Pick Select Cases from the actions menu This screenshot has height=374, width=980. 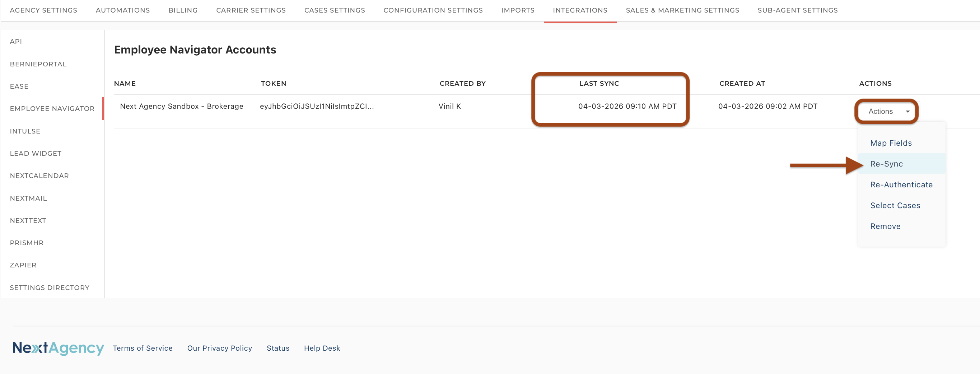(895, 205)
